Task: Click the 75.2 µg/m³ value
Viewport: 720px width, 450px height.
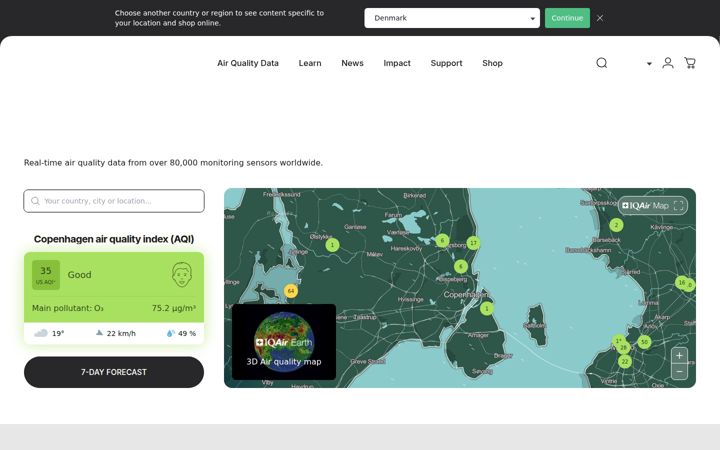Action: coord(174,308)
